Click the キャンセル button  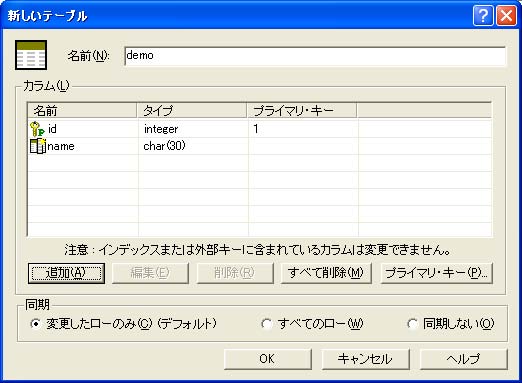365,359
